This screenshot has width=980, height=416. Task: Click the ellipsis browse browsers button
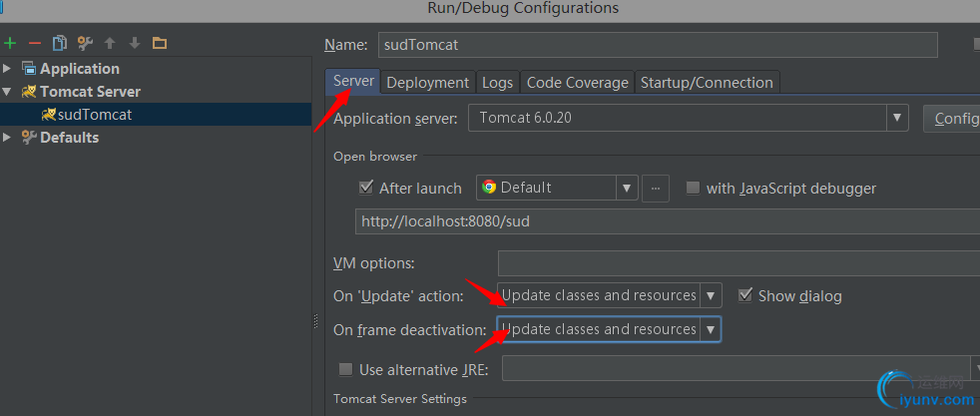tap(656, 188)
